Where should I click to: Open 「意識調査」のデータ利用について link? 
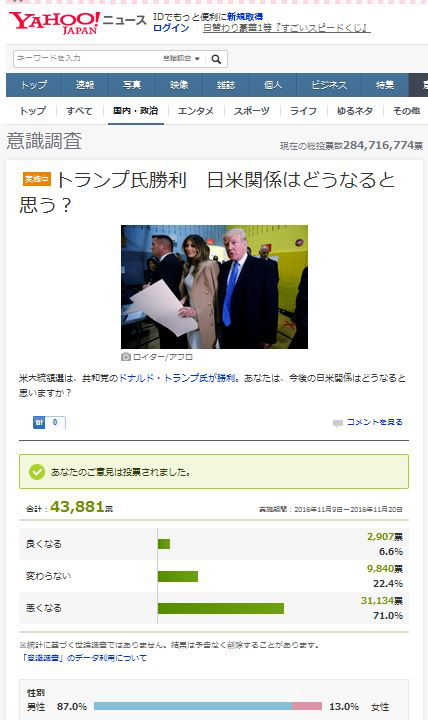click(84, 658)
